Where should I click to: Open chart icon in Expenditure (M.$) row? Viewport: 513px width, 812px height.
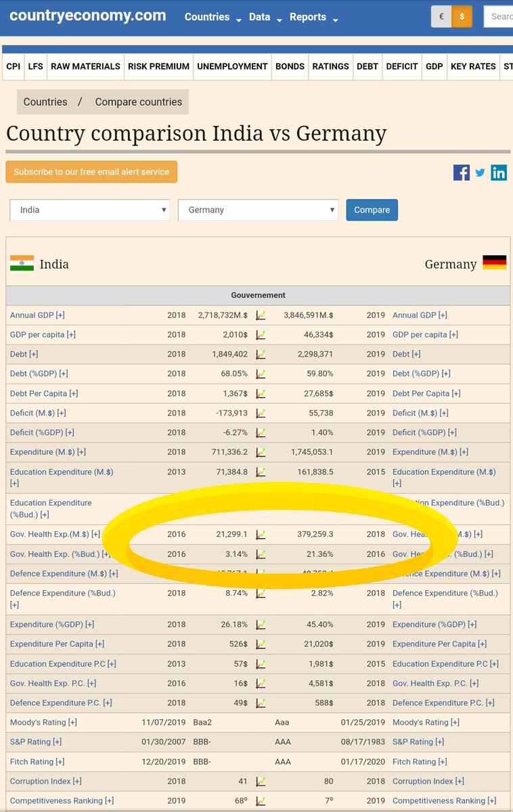[261, 453]
